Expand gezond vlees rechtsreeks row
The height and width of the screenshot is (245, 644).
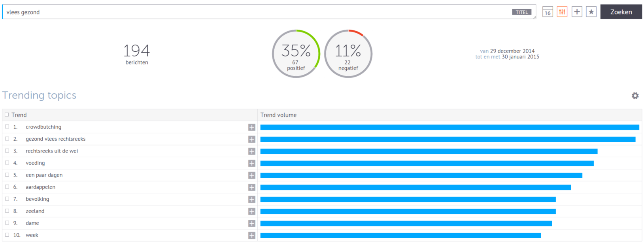(251, 139)
